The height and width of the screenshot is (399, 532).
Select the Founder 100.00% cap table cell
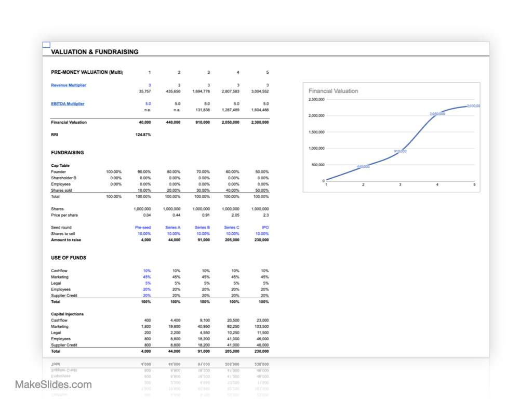click(113, 172)
